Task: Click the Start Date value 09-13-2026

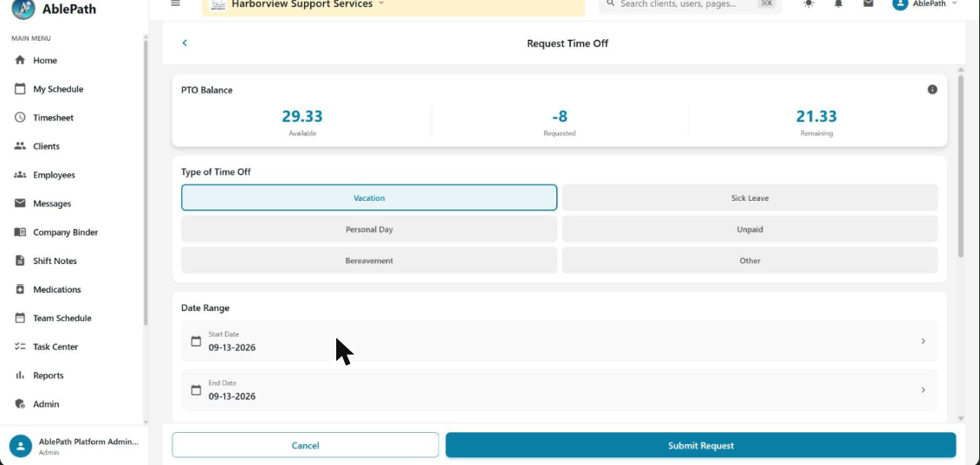Action: [x=232, y=347]
